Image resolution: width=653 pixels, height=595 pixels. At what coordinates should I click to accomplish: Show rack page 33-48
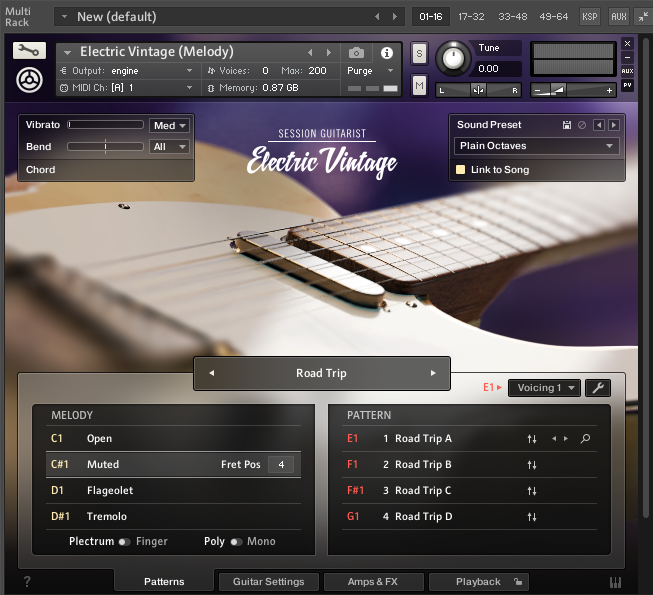pyautogui.click(x=513, y=17)
